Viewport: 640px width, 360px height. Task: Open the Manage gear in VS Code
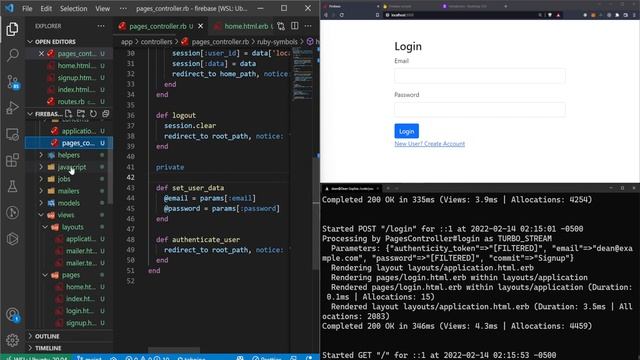tap(12, 340)
